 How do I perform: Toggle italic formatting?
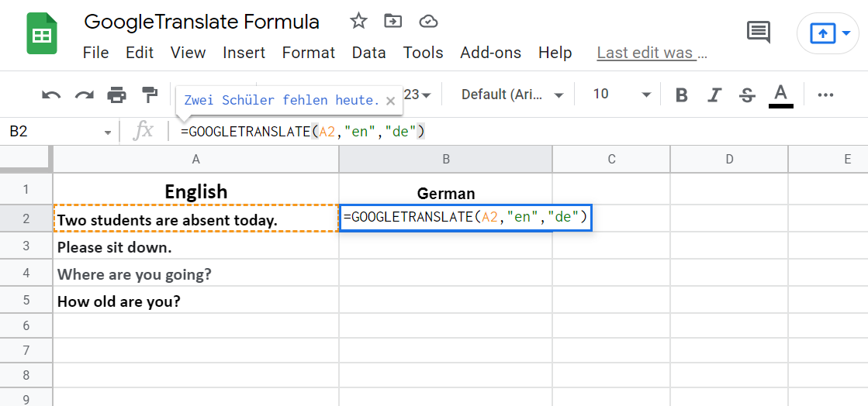(x=714, y=95)
